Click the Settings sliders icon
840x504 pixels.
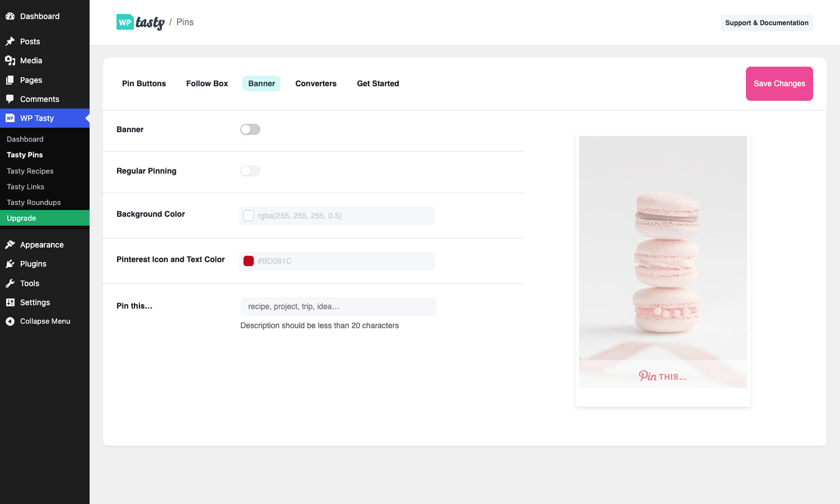pyautogui.click(x=10, y=302)
